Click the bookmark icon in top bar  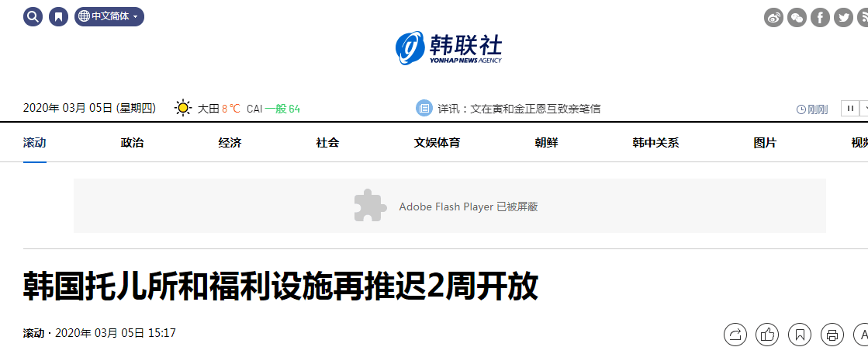59,16
